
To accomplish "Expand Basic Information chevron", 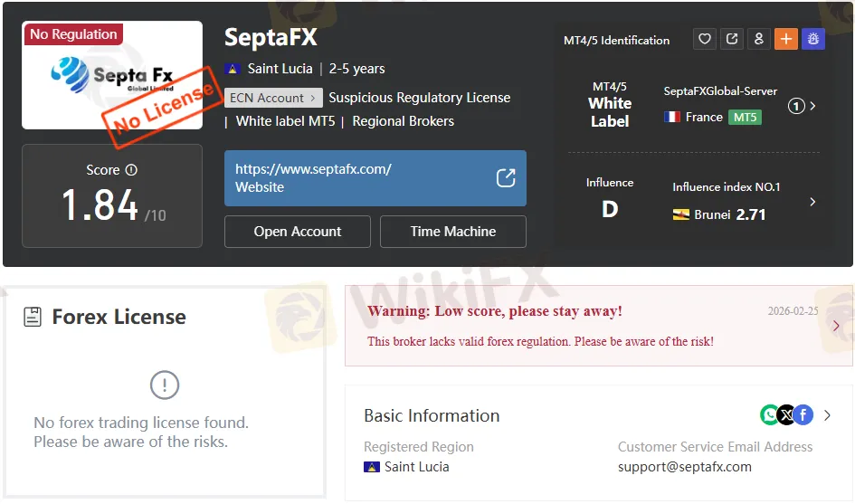I will click(x=827, y=415).
